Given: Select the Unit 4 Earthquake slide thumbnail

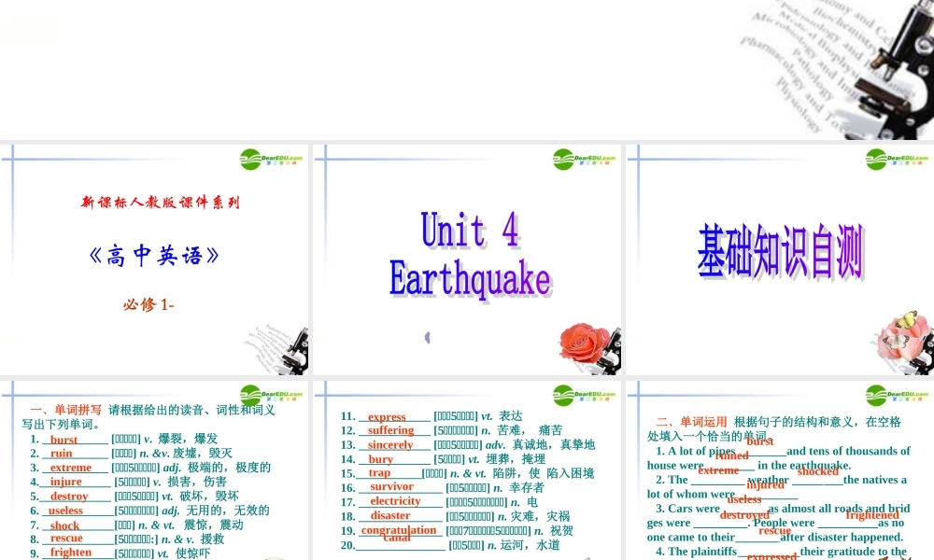Looking at the screenshot, I should (467, 259).
